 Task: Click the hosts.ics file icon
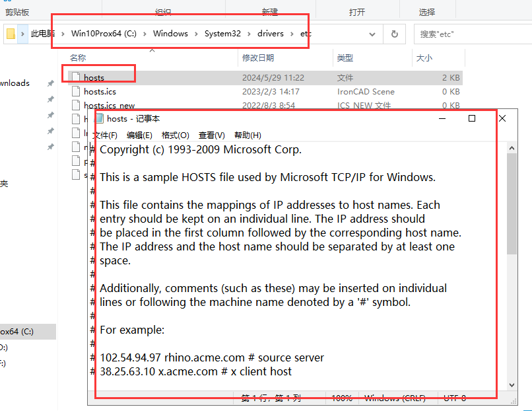(x=76, y=91)
